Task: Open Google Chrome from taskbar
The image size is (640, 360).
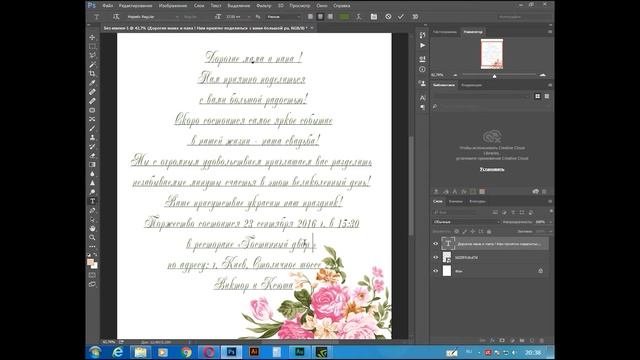Action: point(187,352)
